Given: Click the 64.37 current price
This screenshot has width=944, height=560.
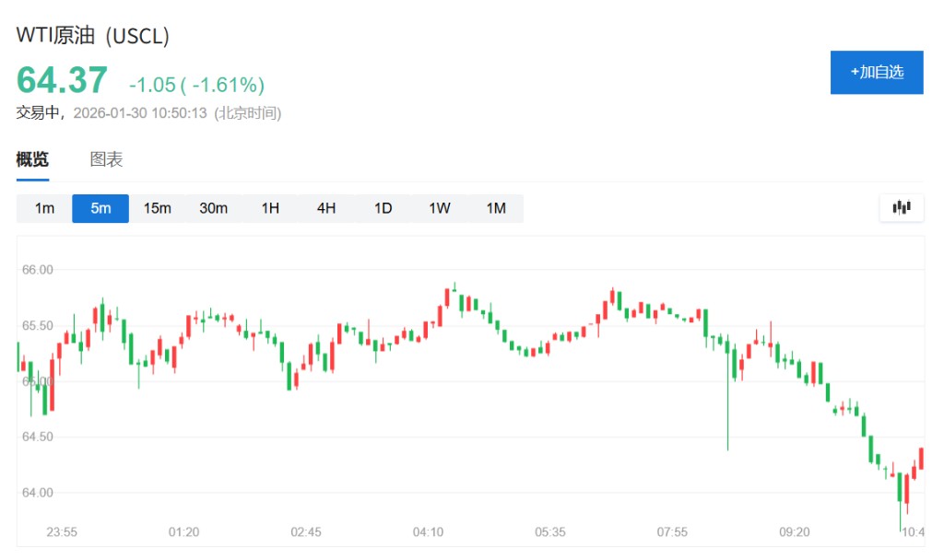Looking at the screenshot, I should coord(62,80).
